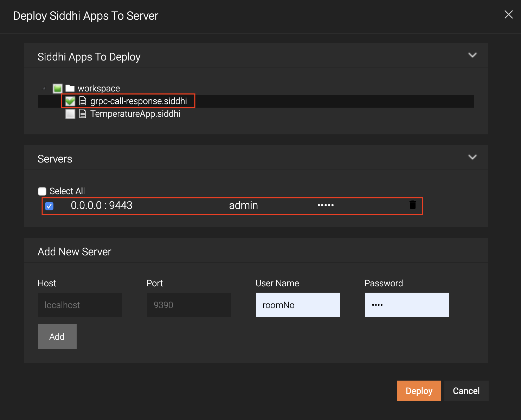Check the TemperatureApp.siddhi checkbox
The image size is (521, 420).
coord(70,114)
